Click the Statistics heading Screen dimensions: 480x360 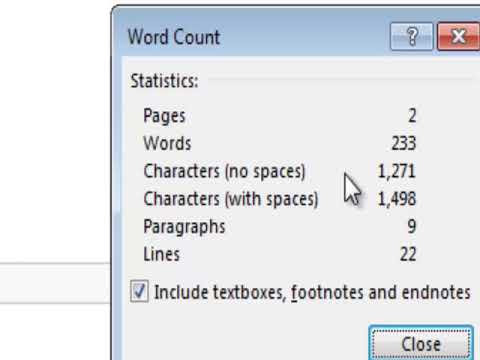click(x=164, y=81)
